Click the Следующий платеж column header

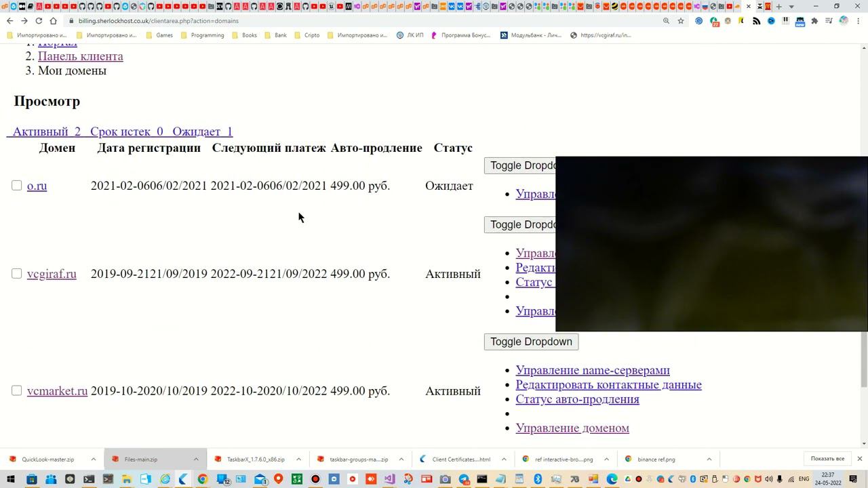point(269,148)
